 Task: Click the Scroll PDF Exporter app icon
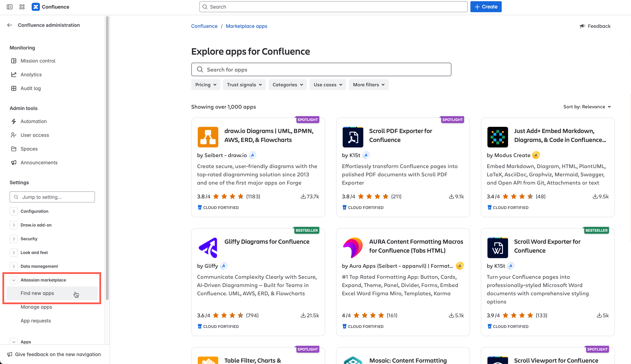pos(353,137)
